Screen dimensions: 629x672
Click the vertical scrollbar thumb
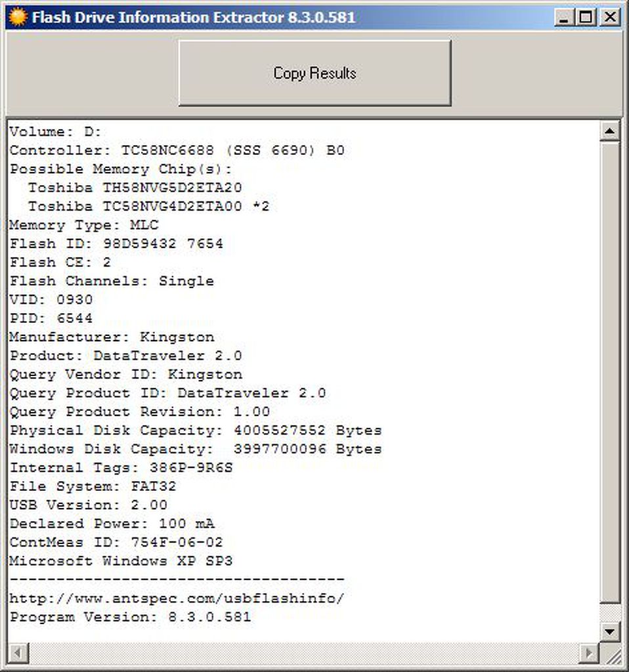point(610,373)
